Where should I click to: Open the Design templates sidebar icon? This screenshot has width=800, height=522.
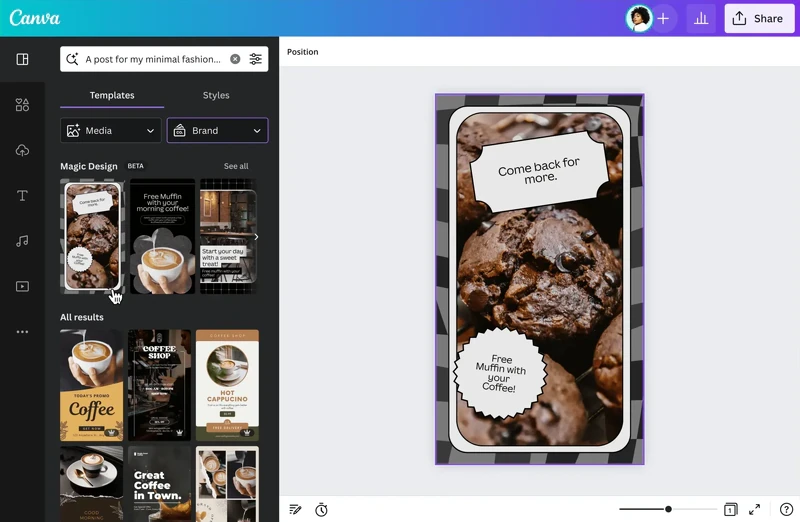(x=22, y=59)
